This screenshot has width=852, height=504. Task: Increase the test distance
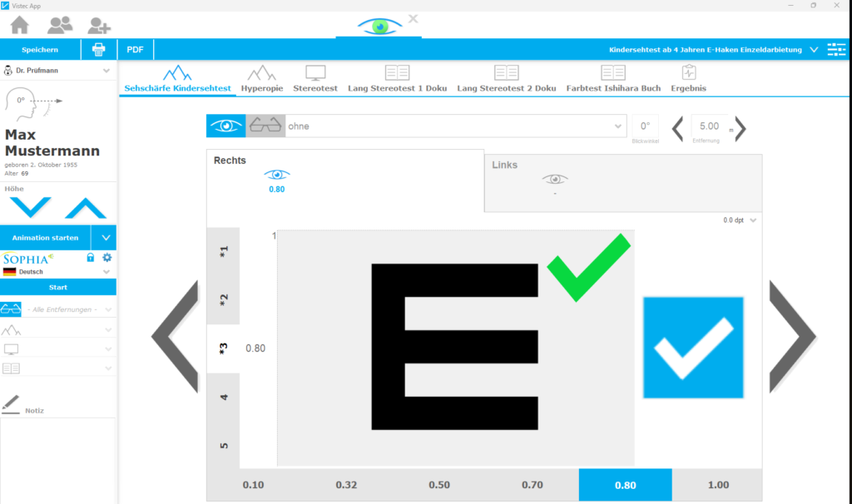tap(740, 129)
